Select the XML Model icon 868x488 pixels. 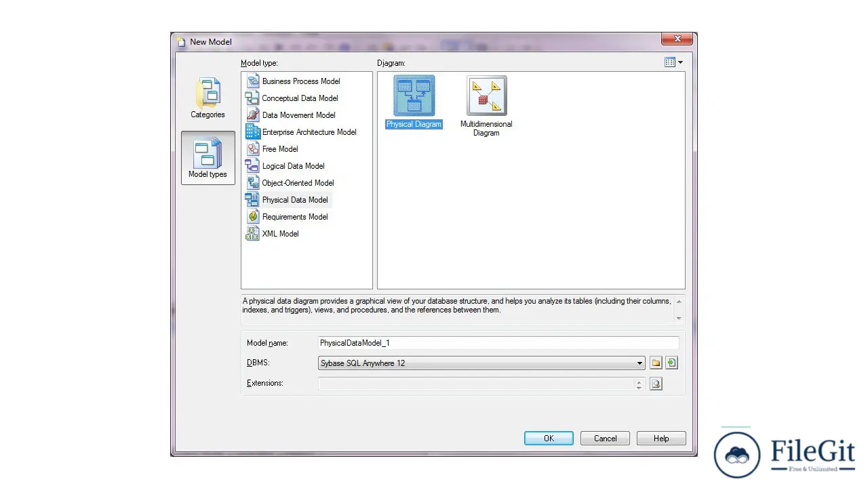252,233
